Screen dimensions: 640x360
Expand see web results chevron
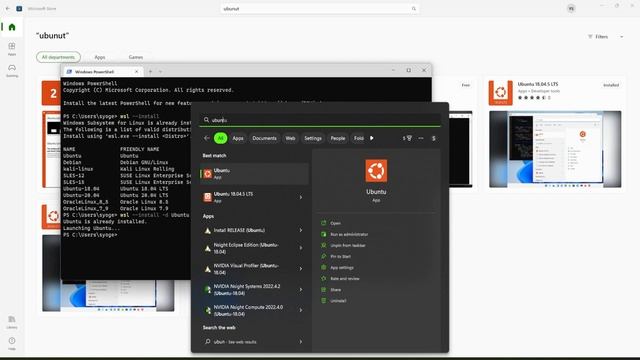point(301,342)
